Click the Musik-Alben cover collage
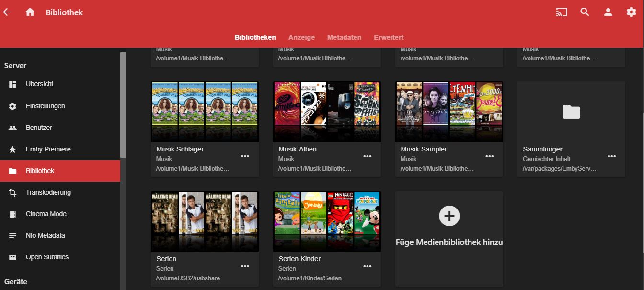Image resolution: width=644 pixels, height=290 pixels. pos(327,112)
